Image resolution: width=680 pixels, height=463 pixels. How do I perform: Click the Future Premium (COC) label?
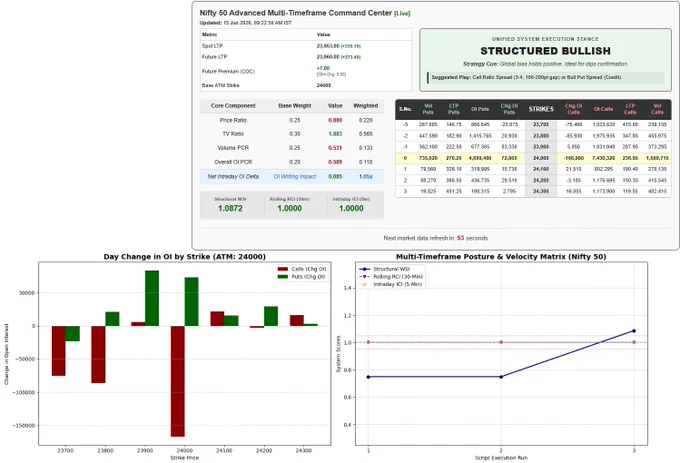(228, 71)
